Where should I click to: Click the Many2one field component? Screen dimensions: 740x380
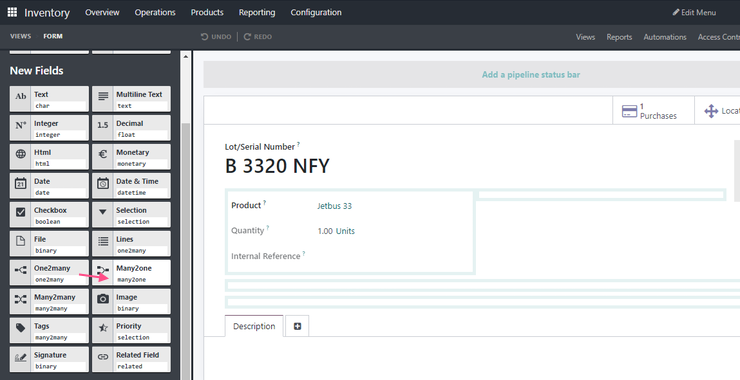[x=131, y=273]
